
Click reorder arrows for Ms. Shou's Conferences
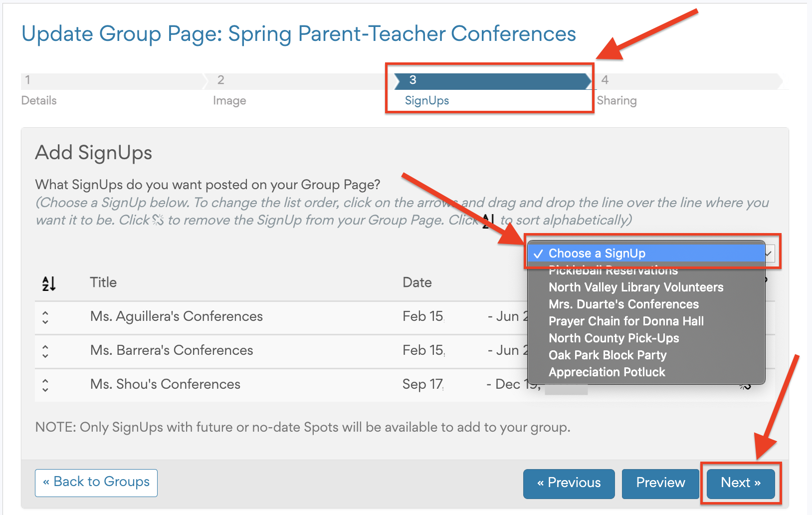coord(45,385)
